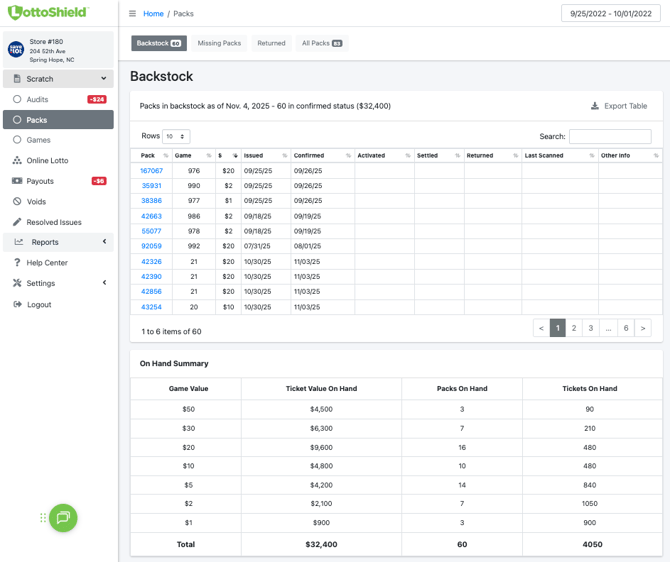The width and height of the screenshot is (670, 562).
Task: Click the $9,600 ticket value cell
Action: tap(321, 447)
